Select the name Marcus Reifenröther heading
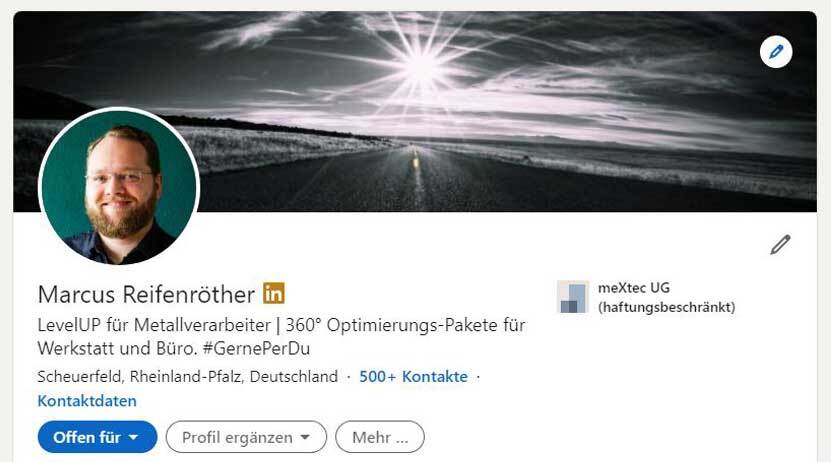The width and height of the screenshot is (831, 462). [146, 295]
